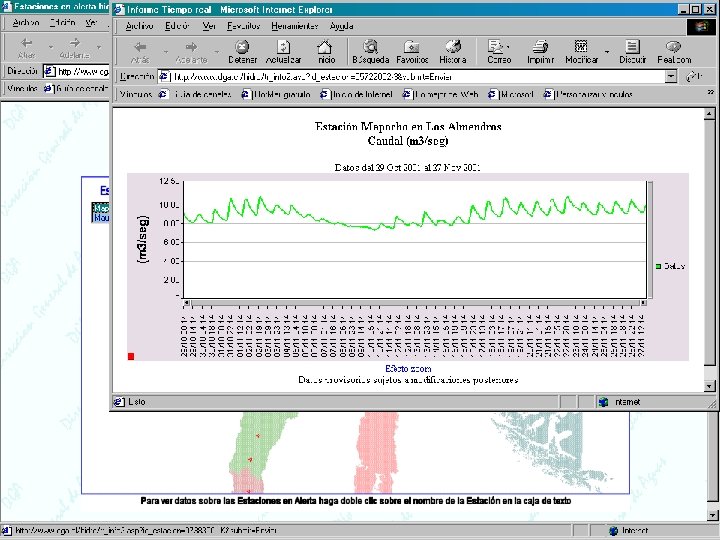Click front window scrollbar down arrow

pos(709,386)
